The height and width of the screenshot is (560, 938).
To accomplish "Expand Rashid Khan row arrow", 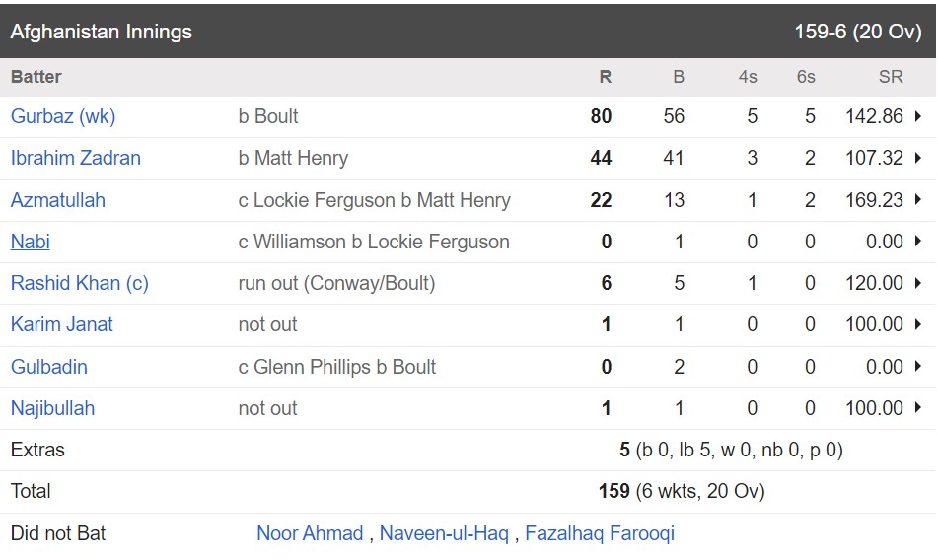I will [917, 283].
